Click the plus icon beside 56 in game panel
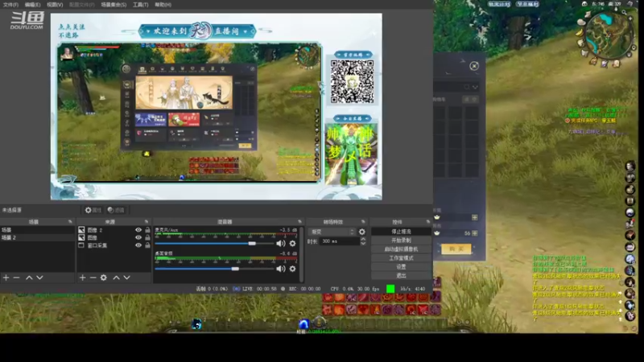The height and width of the screenshot is (362, 644). coord(475,233)
